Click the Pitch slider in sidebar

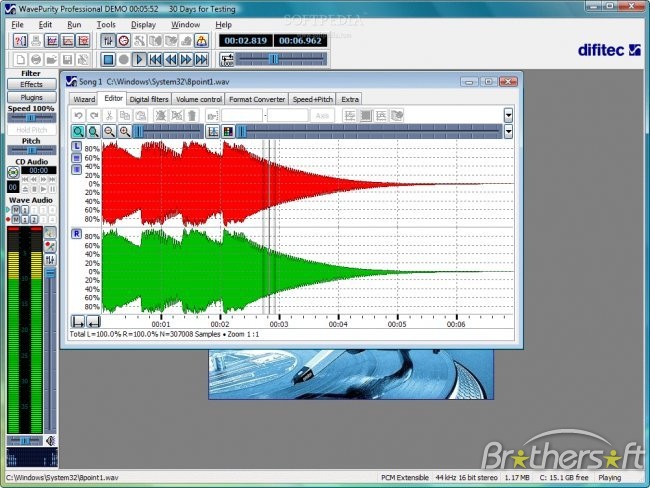pyautogui.click(x=32, y=150)
